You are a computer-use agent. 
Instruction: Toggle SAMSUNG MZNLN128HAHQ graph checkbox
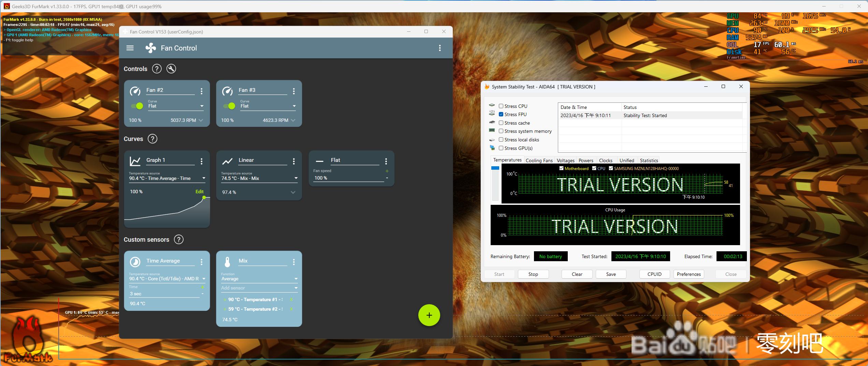click(x=611, y=168)
